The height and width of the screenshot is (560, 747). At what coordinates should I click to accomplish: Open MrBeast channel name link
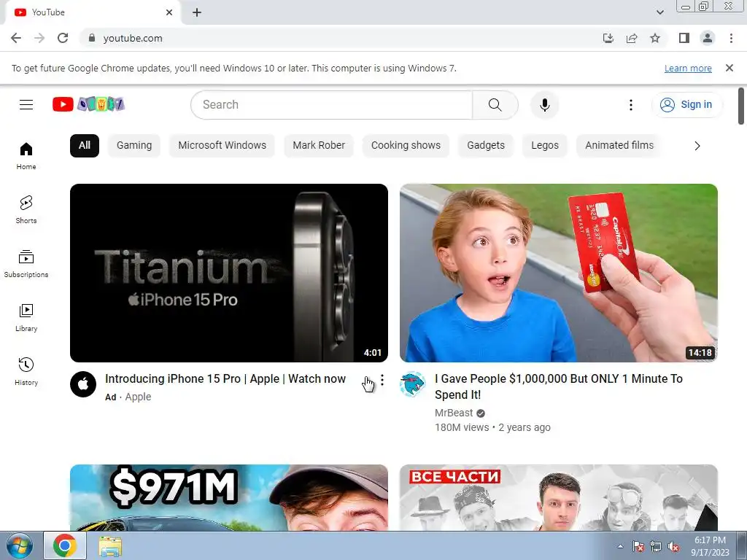click(x=454, y=413)
